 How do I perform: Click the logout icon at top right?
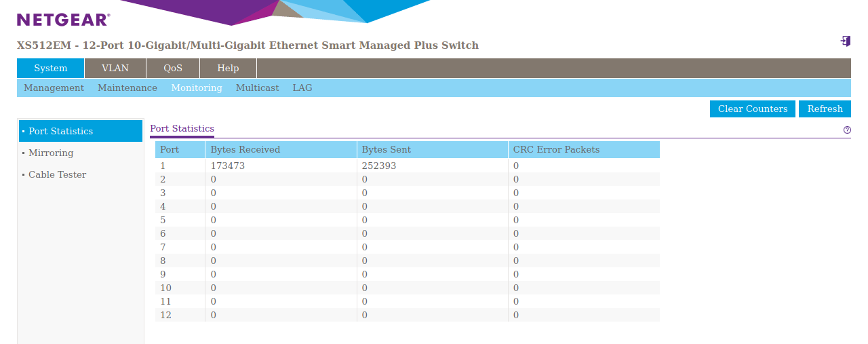pyautogui.click(x=845, y=41)
